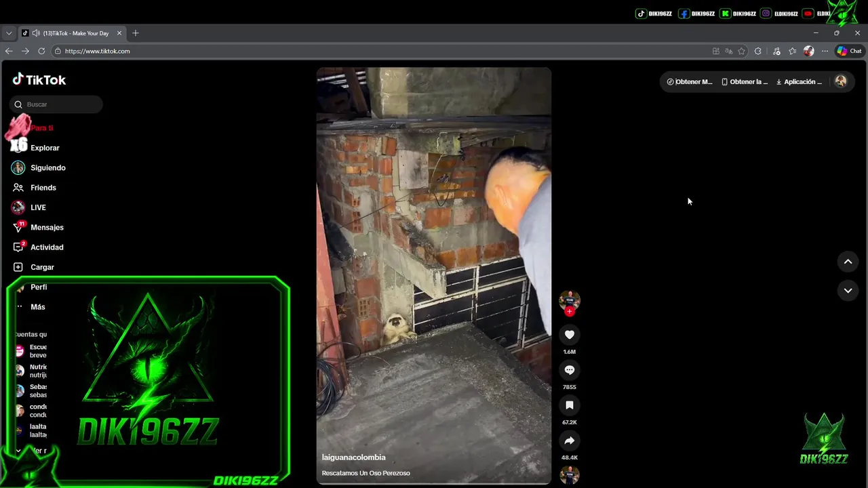
Task: Open the Explorar page
Action: pos(45,148)
